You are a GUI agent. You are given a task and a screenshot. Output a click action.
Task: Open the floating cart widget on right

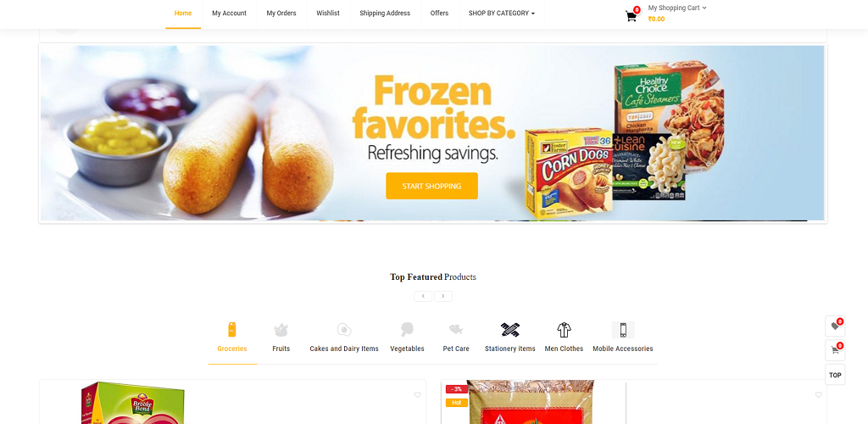pos(835,350)
